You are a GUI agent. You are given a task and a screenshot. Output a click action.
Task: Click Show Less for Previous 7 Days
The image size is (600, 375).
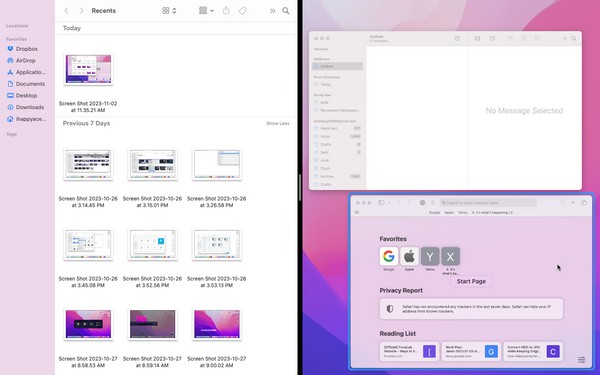click(x=277, y=123)
